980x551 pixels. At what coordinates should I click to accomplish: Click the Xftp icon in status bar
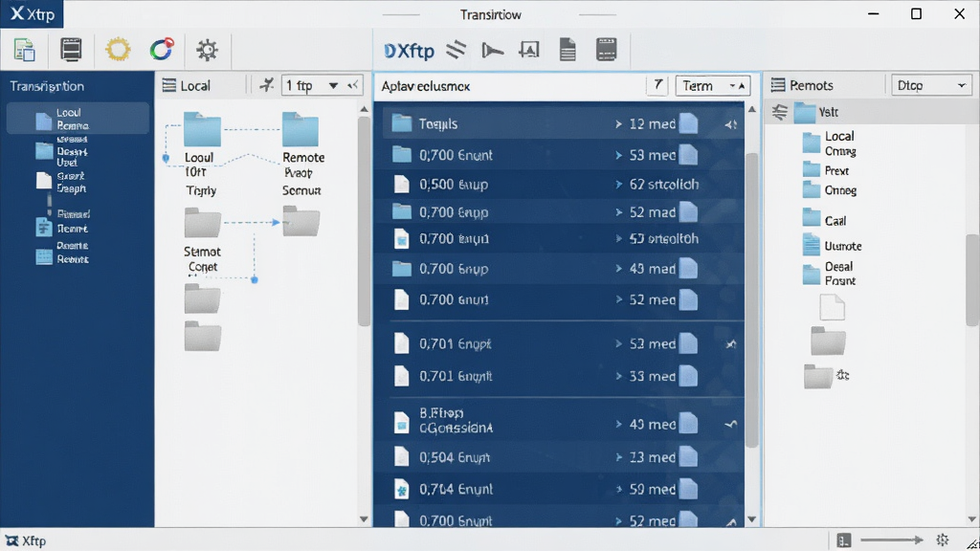coord(11,540)
